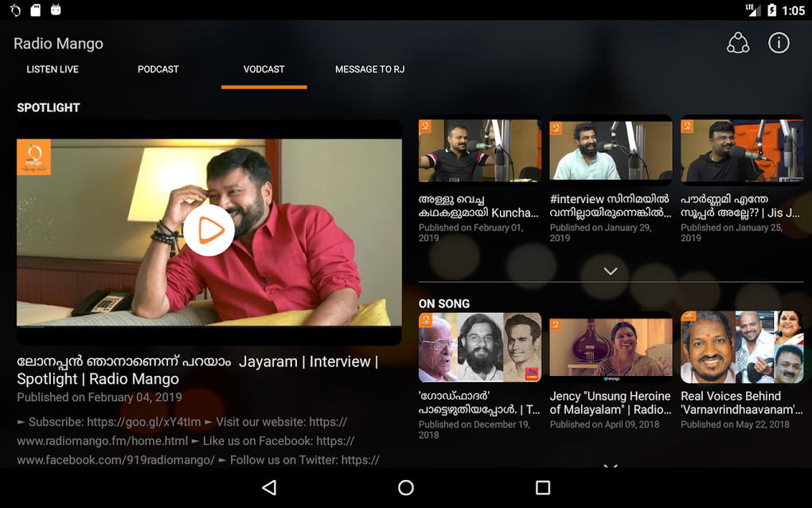Click 'Published on February 04, 2019' text
Screen dimensions: 812x508
tap(100, 397)
